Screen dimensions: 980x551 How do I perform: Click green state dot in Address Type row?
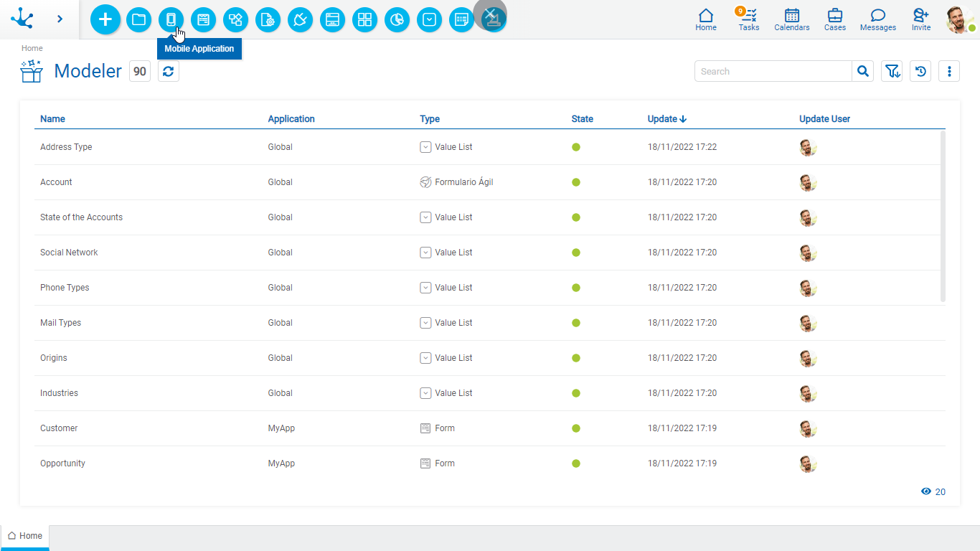[576, 147]
